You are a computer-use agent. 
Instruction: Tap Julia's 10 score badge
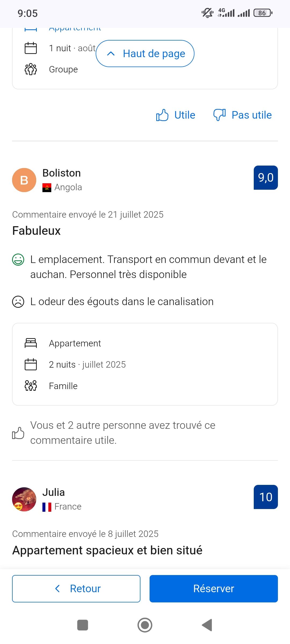[266, 497]
